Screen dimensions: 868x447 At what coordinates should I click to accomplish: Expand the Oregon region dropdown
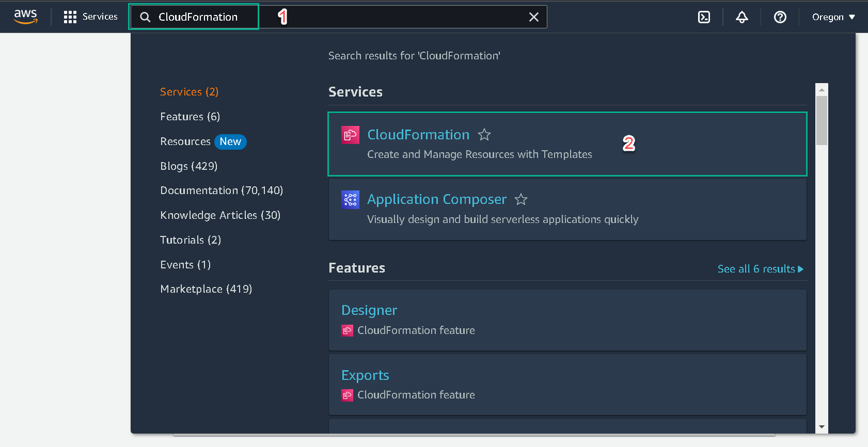coord(833,17)
